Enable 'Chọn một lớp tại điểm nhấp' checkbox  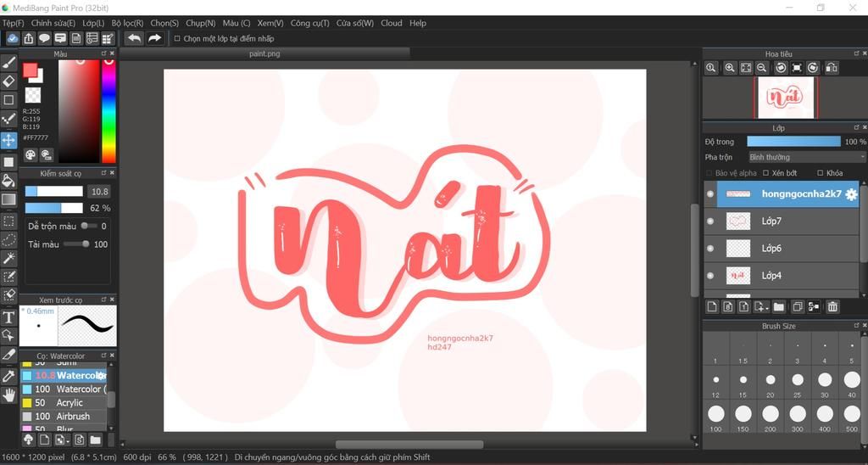(177, 39)
